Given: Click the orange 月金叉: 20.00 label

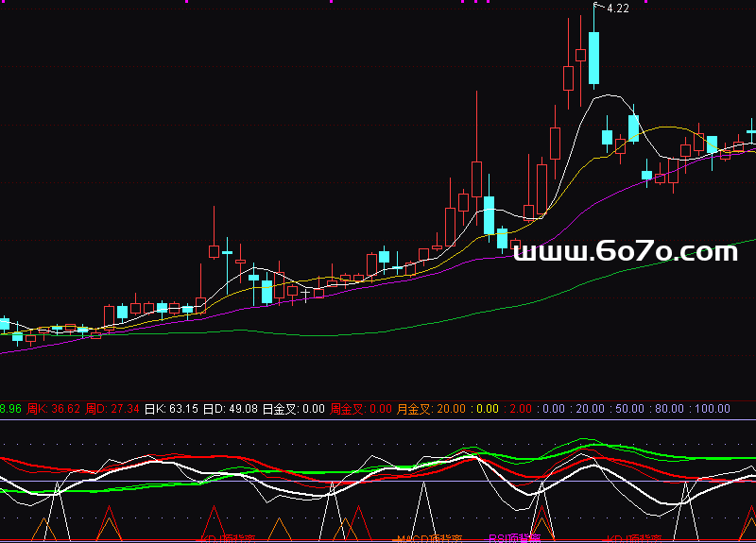Looking at the screenshot, I should coord(431,409).
